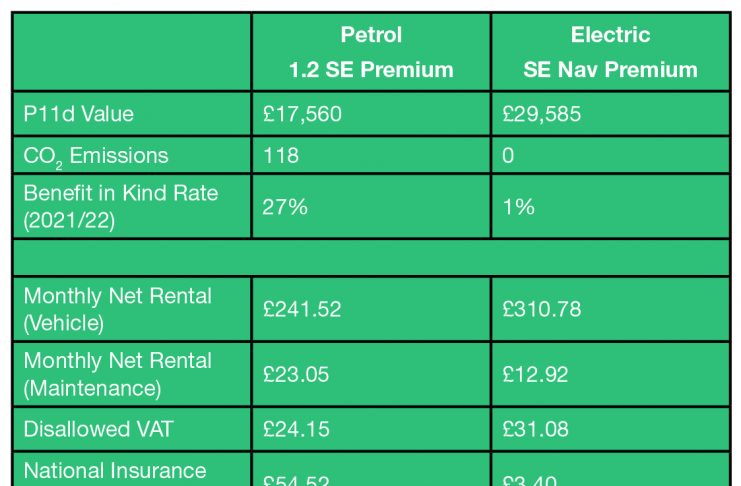Viewport: 741px width, 486px height.
Task: Select the Monthly Net Rental (Maintenance) label
Action: click(x=117, y=373)
